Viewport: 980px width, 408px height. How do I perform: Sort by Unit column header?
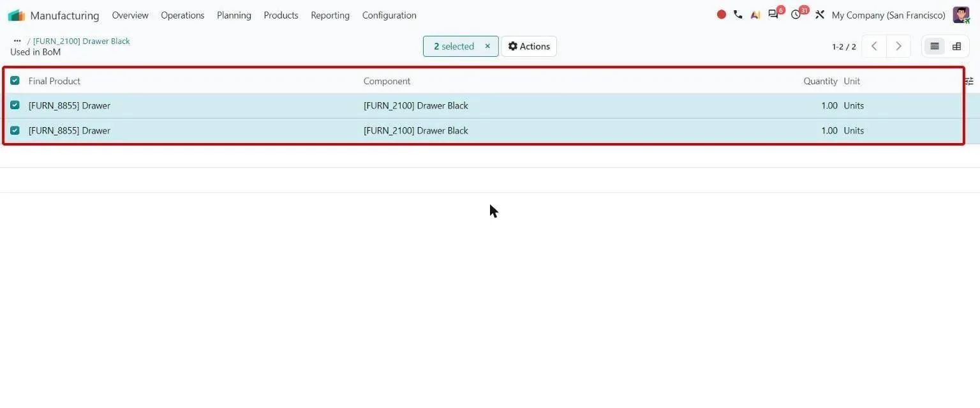852,81
